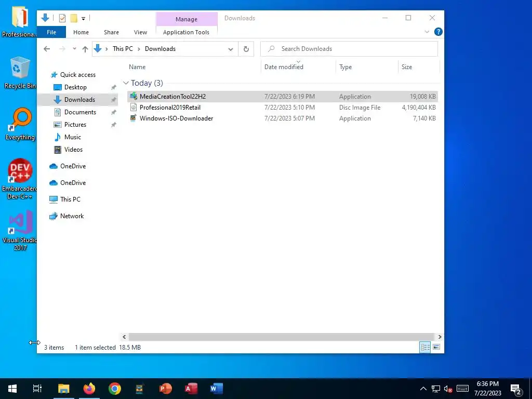
Task: Collapse the Today (3) group
Action: click(126, 83)
